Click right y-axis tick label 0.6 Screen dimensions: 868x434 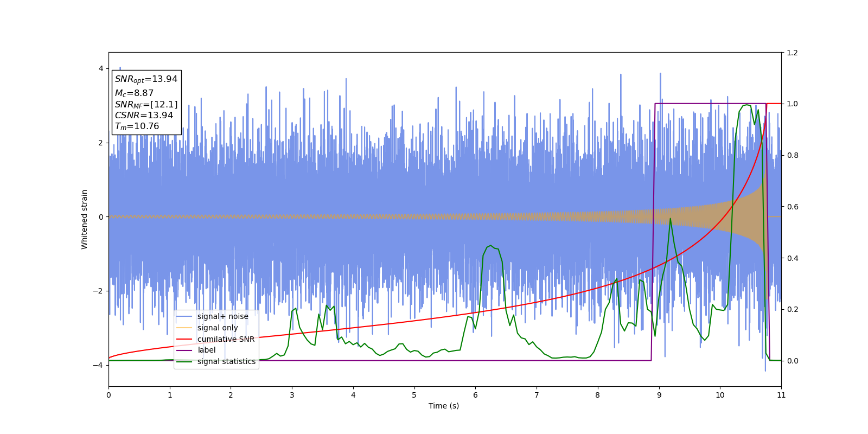[x=792, y=207]
